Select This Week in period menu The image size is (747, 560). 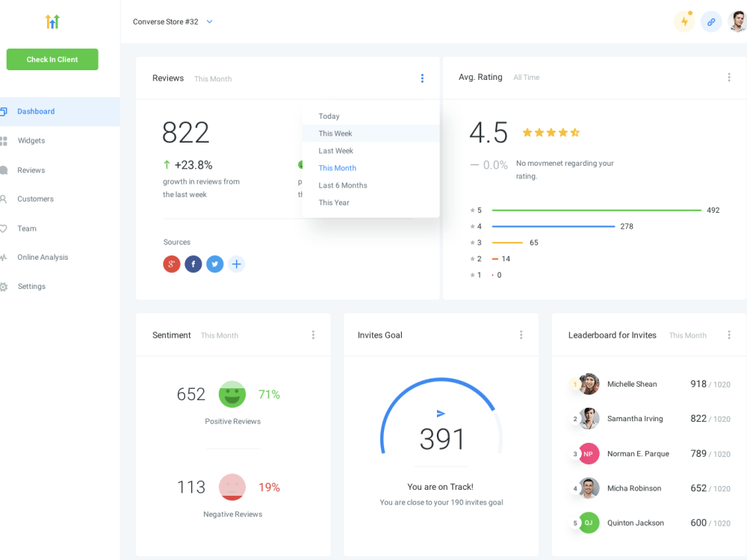point(371,134)
